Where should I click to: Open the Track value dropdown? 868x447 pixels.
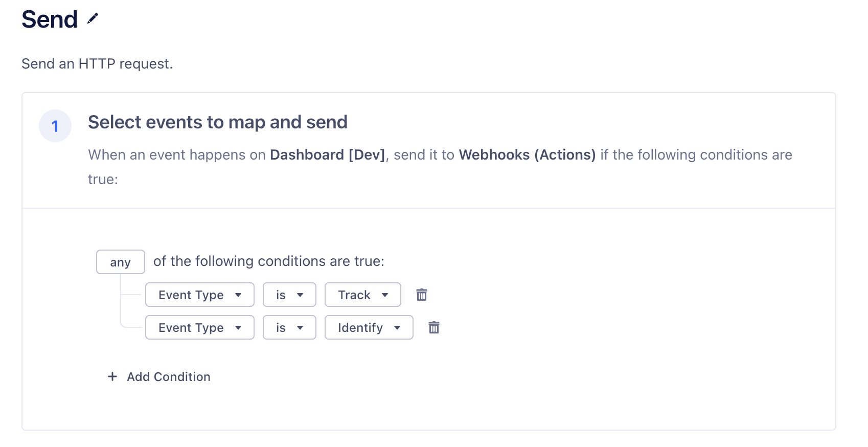pyautogui.click(x=362, y=295)
